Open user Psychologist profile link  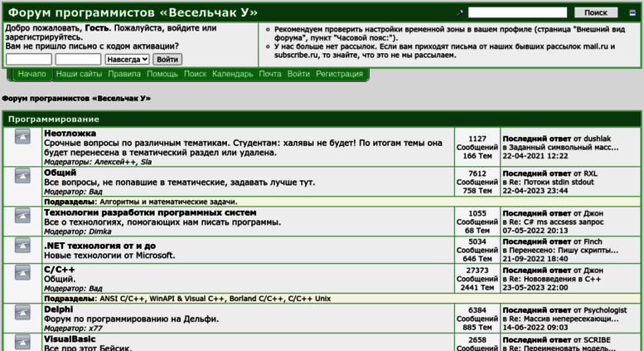[x=605, y=310]
